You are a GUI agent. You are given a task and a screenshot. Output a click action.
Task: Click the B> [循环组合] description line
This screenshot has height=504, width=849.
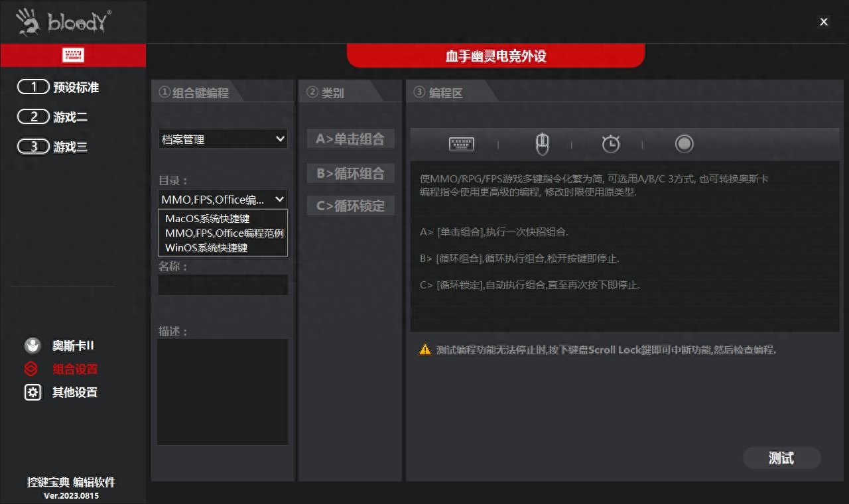[519, 259]
